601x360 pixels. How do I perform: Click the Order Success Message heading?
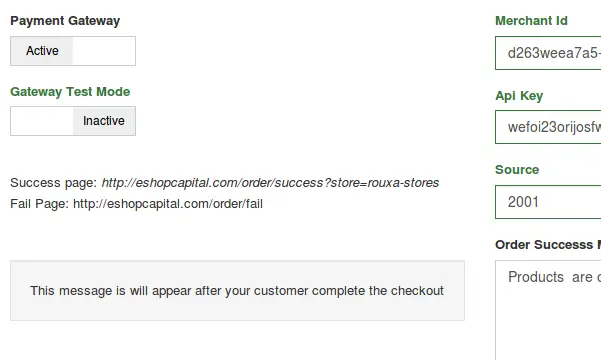pyautogui.click(x=548, y=245)
